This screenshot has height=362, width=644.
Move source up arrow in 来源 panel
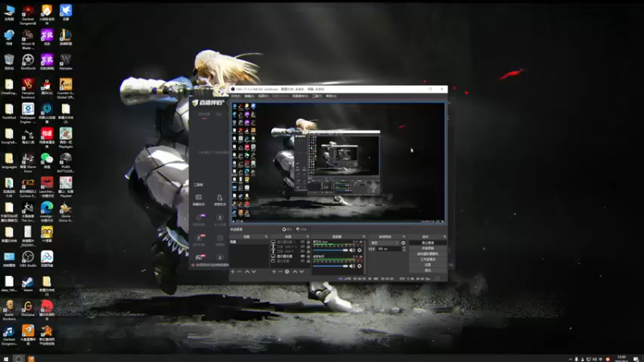pos(295,272)
